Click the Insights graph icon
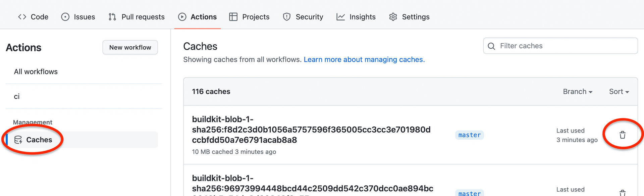 coord(340,17)
